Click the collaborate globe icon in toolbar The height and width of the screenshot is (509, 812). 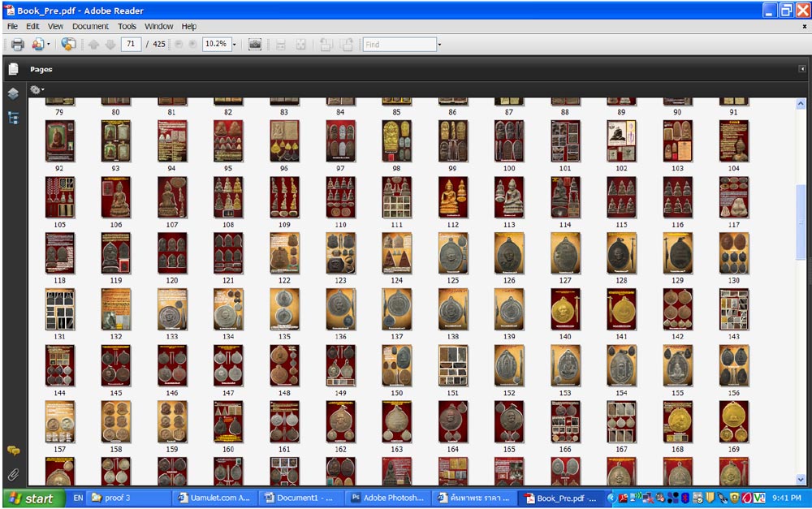[68, 45]
